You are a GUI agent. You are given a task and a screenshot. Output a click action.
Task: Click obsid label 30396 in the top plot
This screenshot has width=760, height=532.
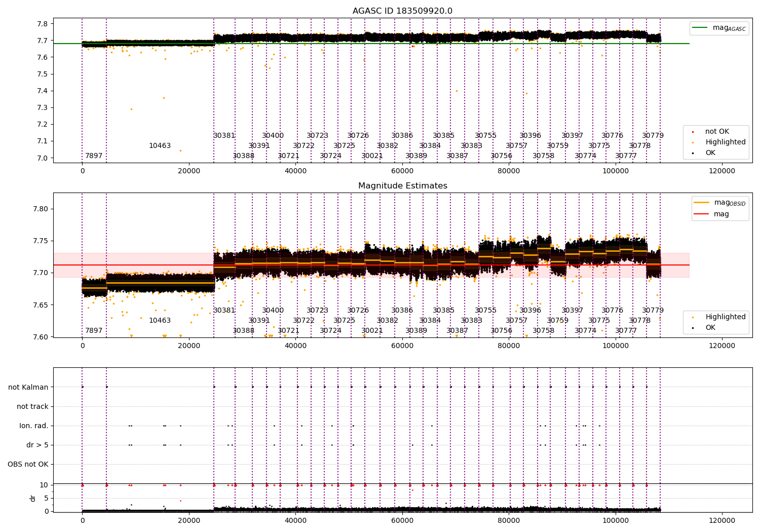click(530, 136)
